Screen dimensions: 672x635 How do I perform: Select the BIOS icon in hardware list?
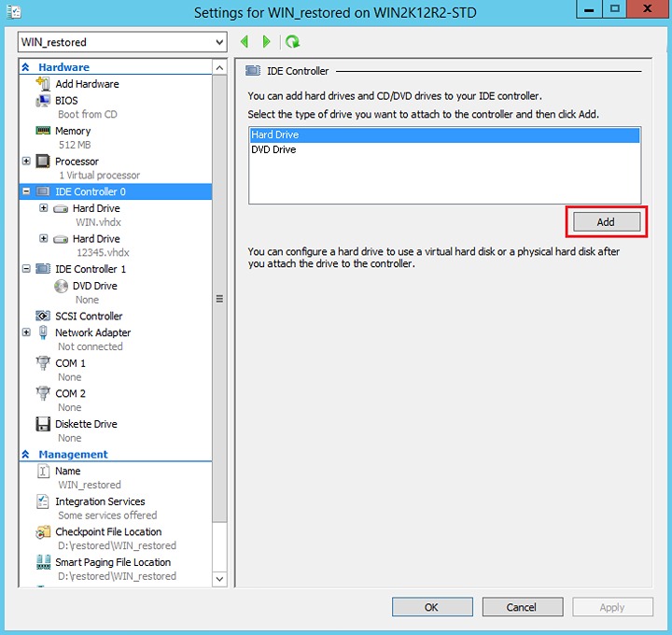click(43, 100)
